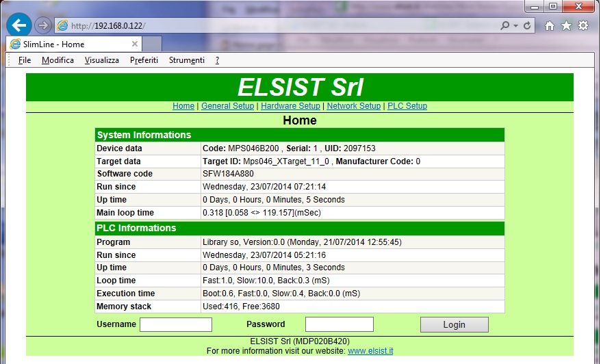Open the Visualizza menu
The height and width of the screenshot is (364, 601).
101,60
